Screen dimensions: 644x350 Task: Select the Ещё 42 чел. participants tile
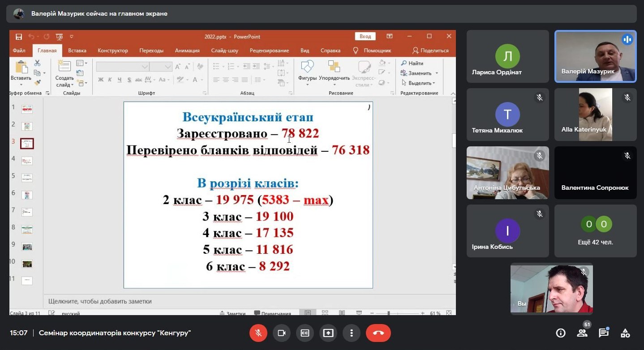(595, 231)
